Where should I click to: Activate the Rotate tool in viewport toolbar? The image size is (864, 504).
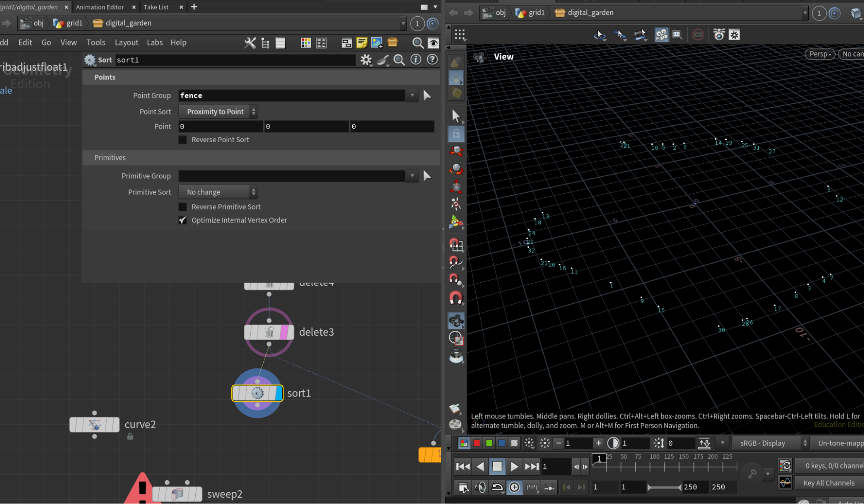456,169
